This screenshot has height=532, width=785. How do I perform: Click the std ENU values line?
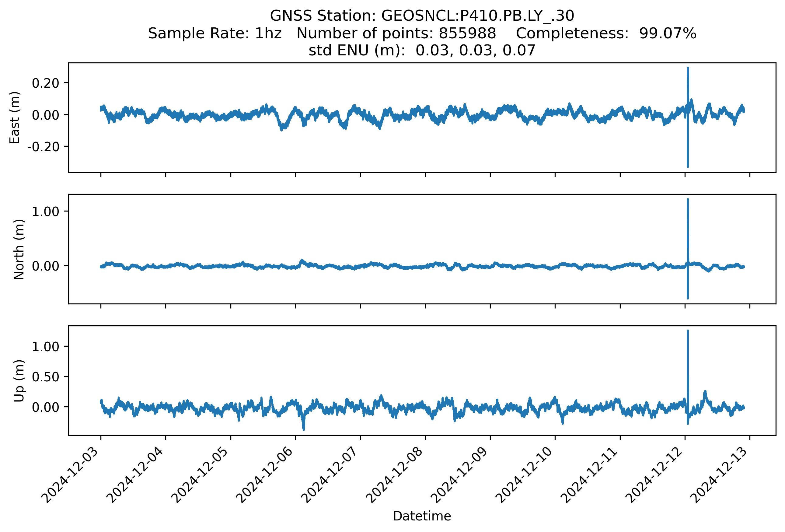click(422, 51)
